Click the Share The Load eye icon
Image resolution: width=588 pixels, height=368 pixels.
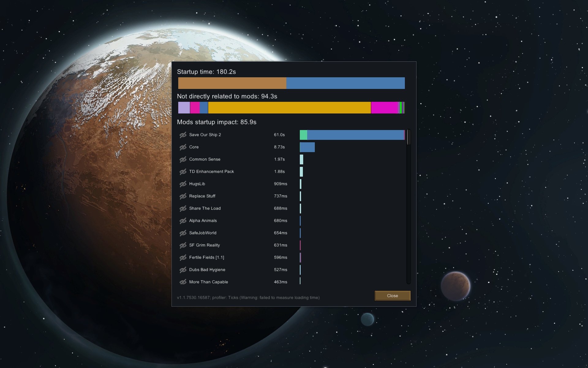[183, 208]
